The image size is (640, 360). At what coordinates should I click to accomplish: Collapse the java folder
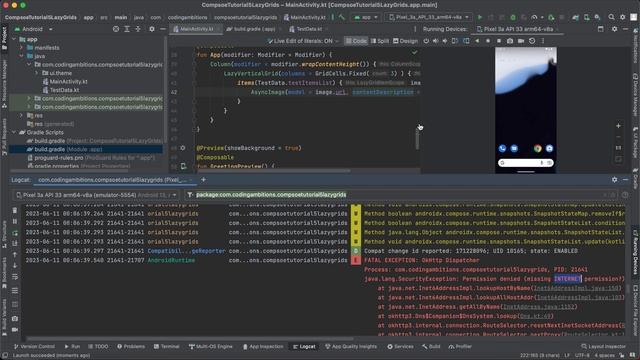point(22,56)
